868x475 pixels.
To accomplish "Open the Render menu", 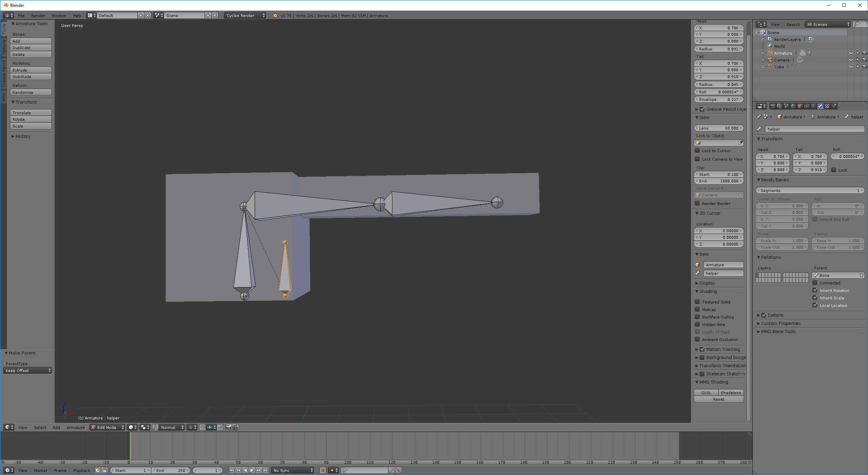I will [38, 15].
